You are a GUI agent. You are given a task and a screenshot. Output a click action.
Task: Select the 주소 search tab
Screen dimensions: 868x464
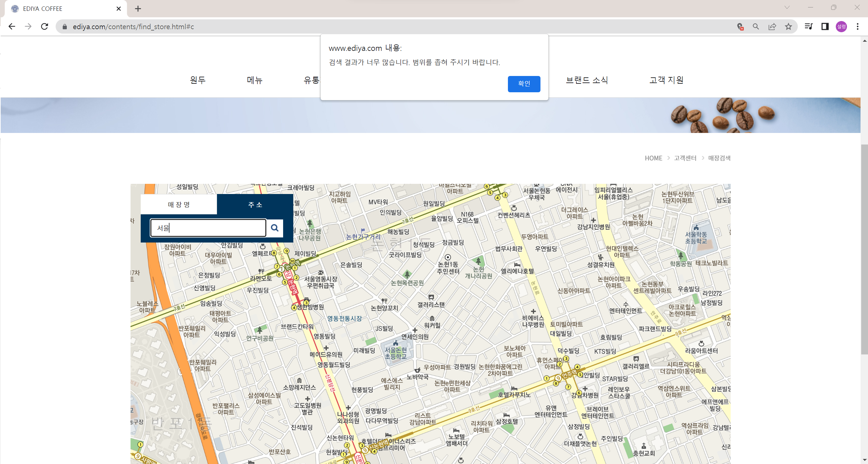(x=255, y=205)
